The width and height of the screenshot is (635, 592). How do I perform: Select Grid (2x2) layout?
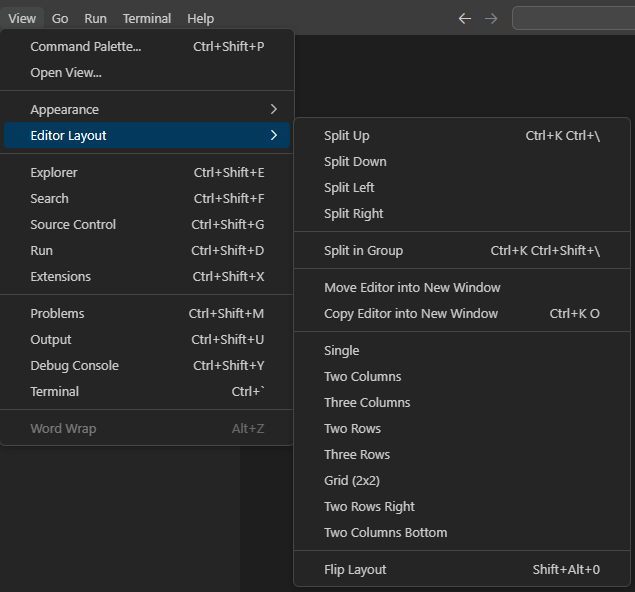click(352, 480)
